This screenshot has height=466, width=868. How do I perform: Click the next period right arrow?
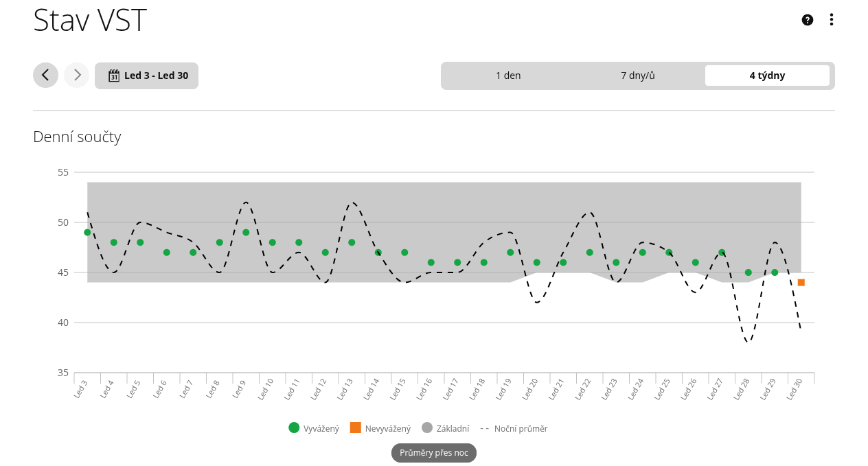click(x=77, y=75)
